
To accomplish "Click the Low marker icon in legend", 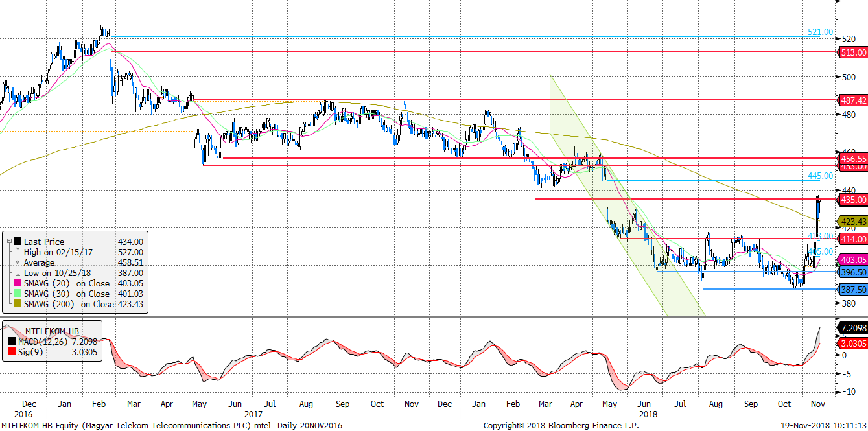I will (17, 273).
